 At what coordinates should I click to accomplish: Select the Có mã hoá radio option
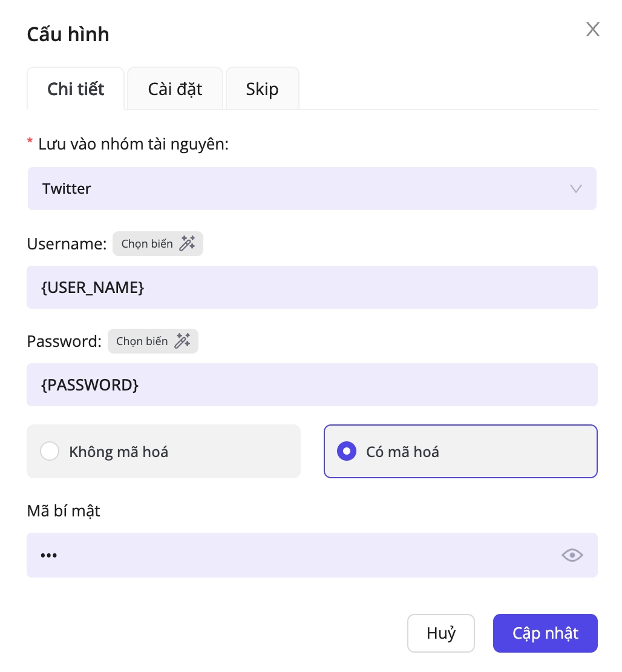(347, 452)
